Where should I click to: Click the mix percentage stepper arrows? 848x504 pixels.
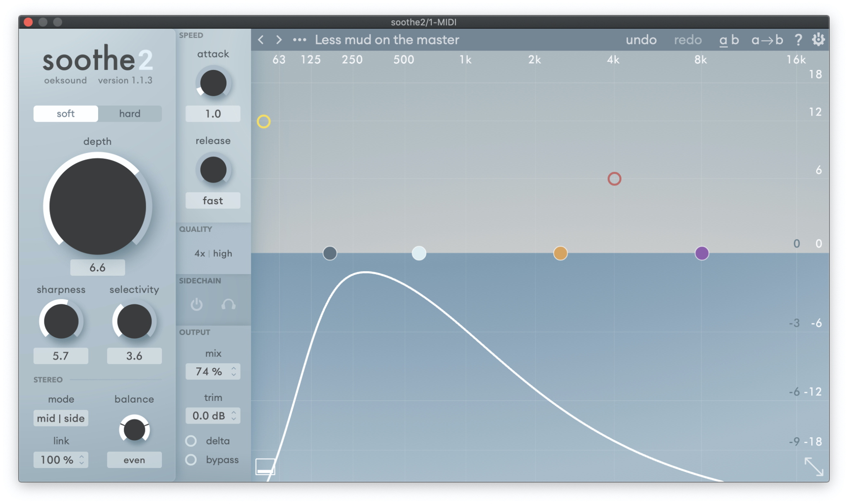234,371
